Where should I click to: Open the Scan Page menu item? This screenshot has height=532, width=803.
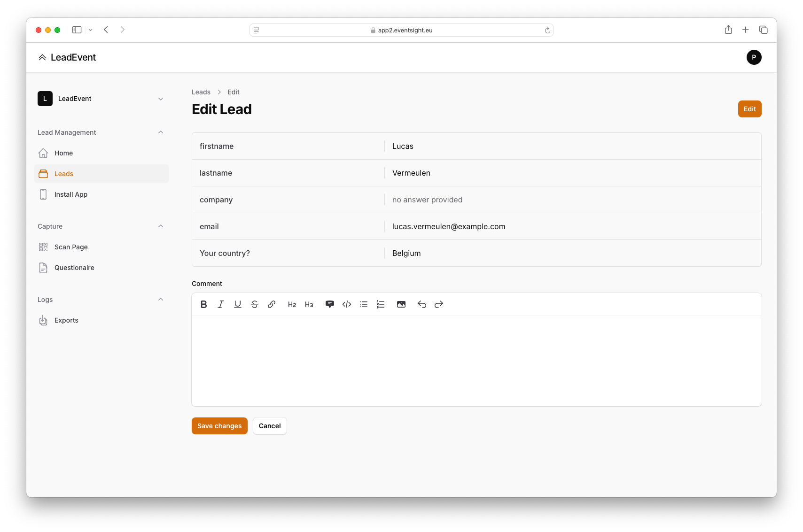click(71, 247)
